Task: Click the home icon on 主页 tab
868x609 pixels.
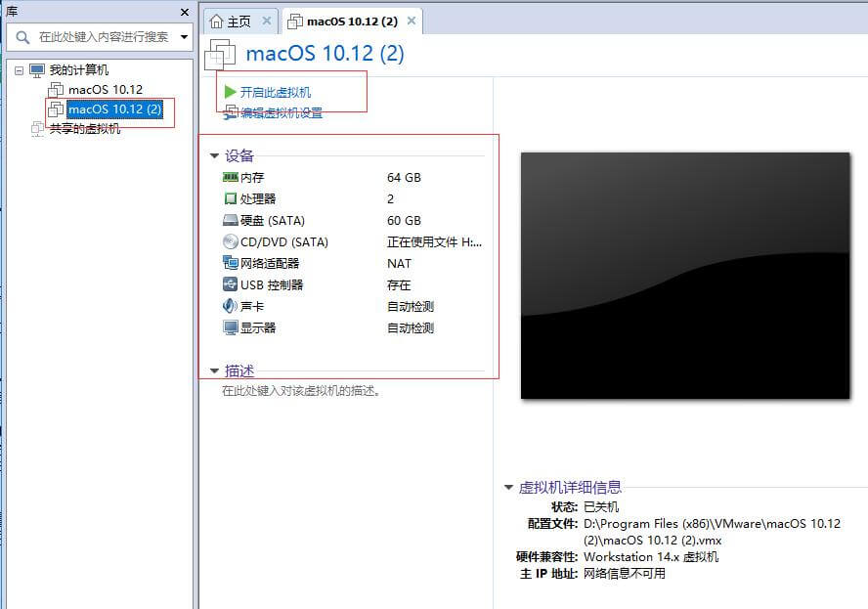Action: pos(216,22)
